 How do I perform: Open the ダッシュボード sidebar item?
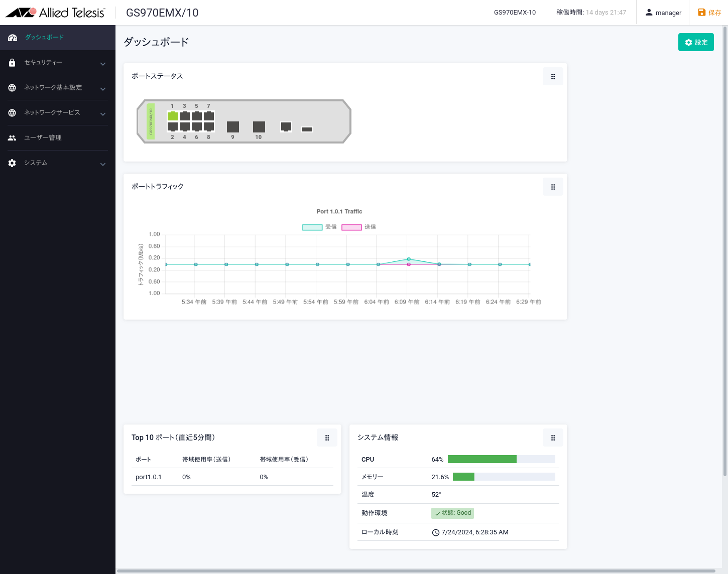tap(58, 38)
